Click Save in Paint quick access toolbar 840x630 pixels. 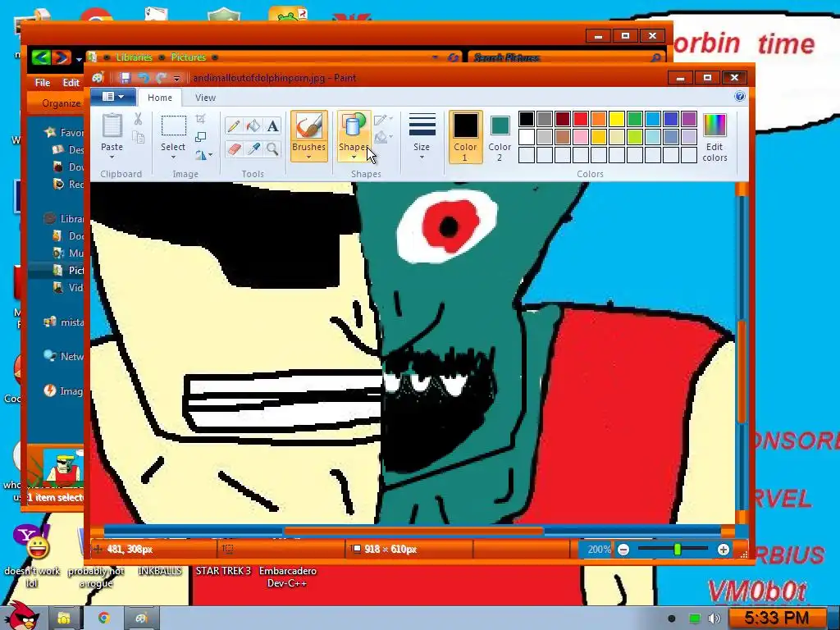tap(125, 78)
